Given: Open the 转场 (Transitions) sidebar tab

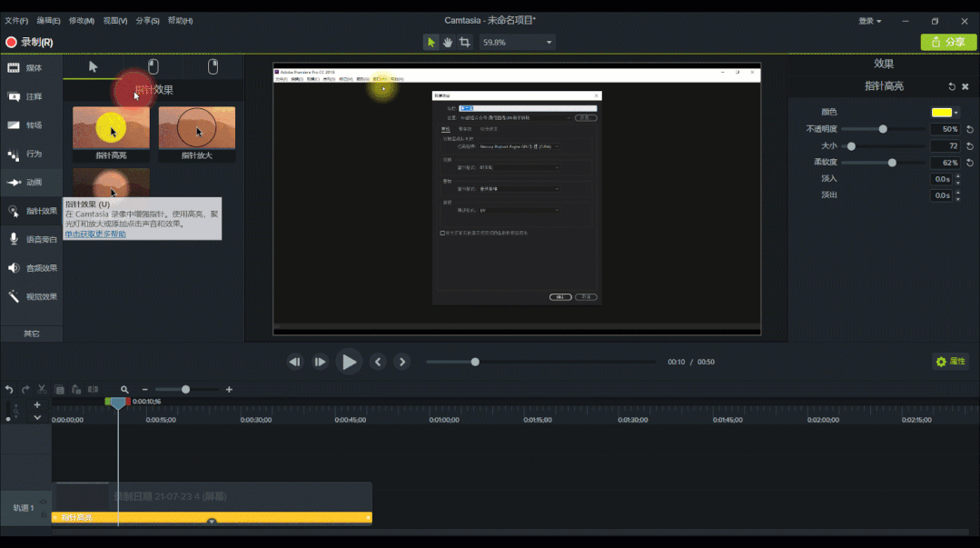Looking at the screenshot, I should pyautogui.click(x=31, y=125).
